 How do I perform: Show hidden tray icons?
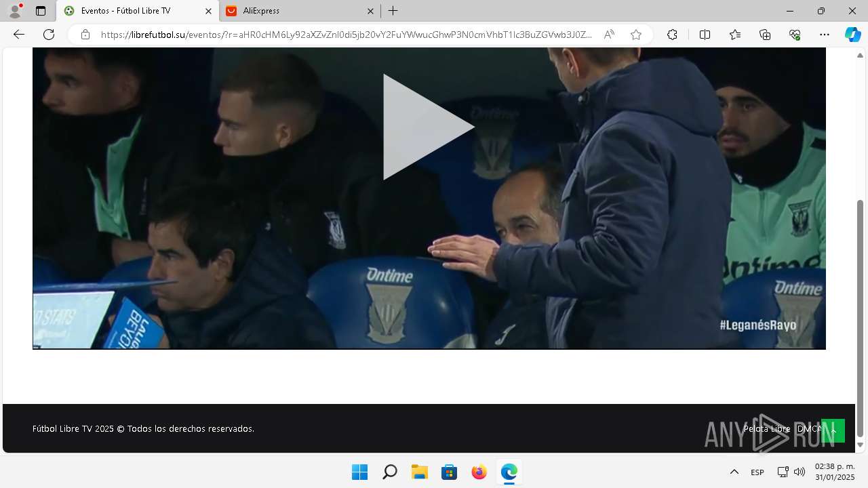[x=734, y=472]
